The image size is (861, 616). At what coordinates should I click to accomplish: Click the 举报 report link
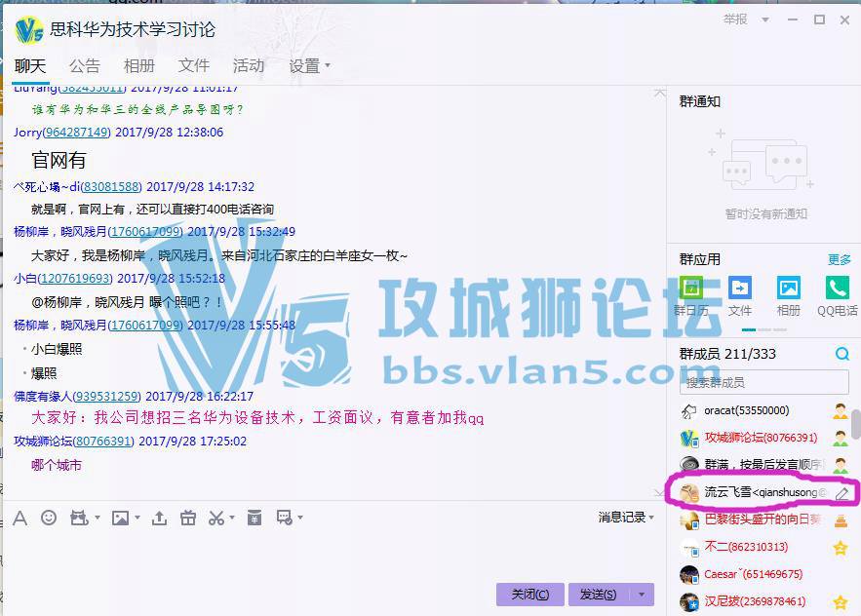click(x=734, y=19)
